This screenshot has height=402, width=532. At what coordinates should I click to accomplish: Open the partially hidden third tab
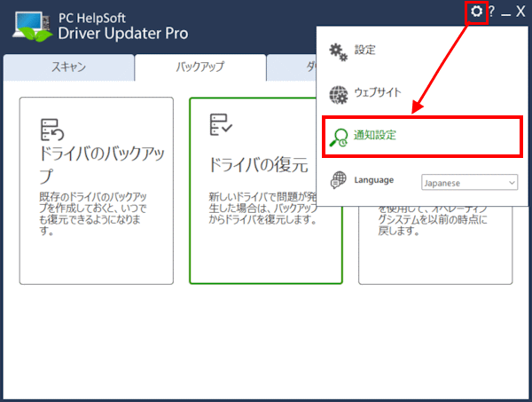pos(292,67)
